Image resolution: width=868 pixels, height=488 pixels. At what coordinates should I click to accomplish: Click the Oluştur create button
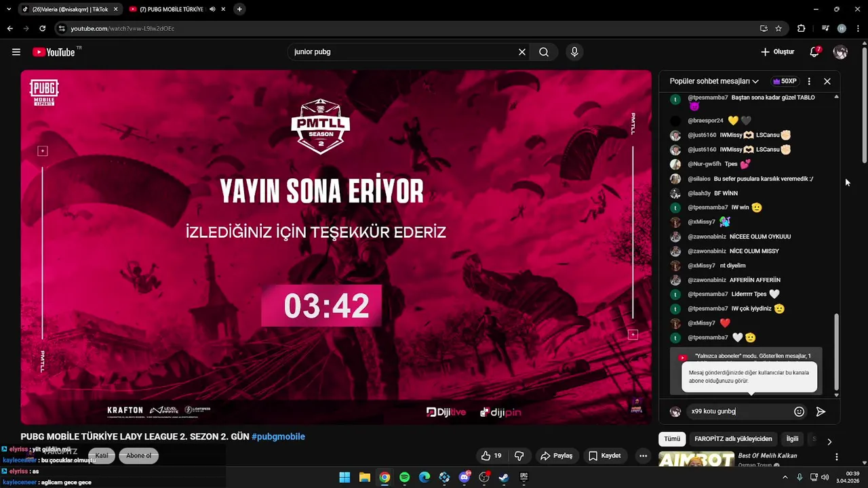pyautogui.click(x=777, y=52)
